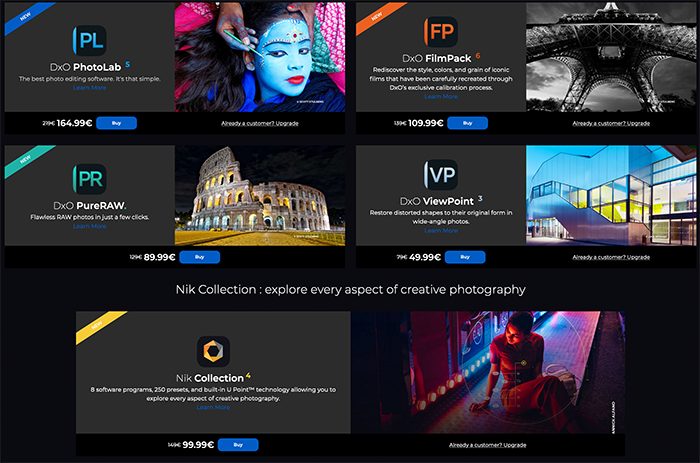Click '8 software programs, 250 presets' description
Image resolution: width=700 pixels, height=463 pixels.
pos(213,394)
